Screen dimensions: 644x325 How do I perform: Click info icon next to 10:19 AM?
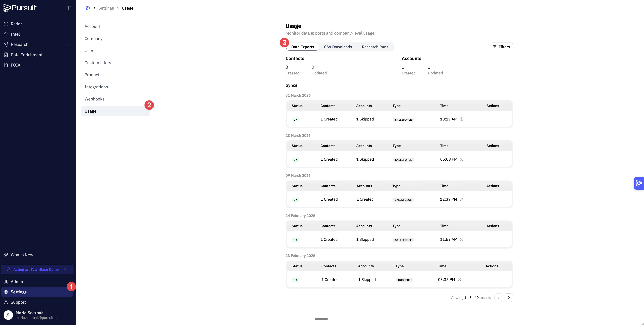(x=461, y=119)
